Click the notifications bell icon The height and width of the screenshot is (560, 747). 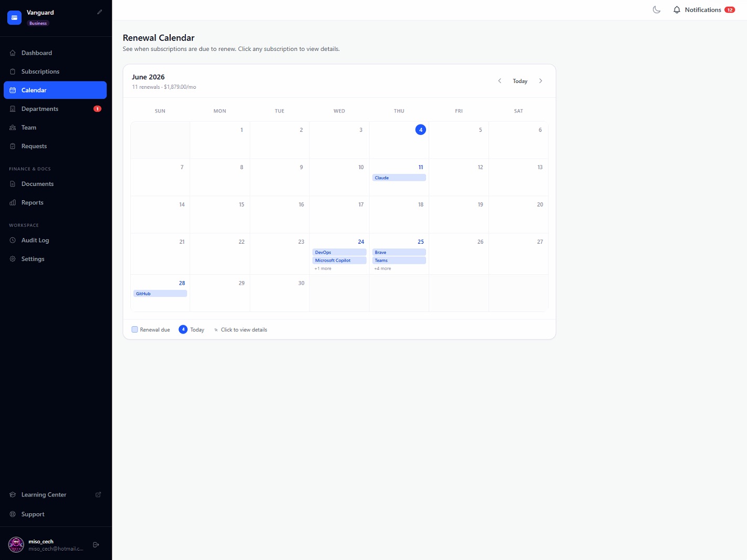(x=677, y=10)
